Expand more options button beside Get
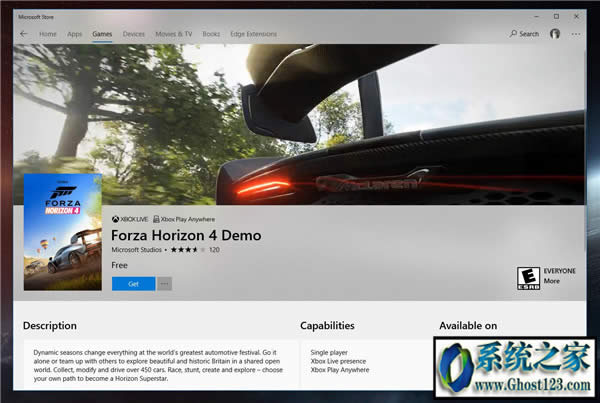 164,283
